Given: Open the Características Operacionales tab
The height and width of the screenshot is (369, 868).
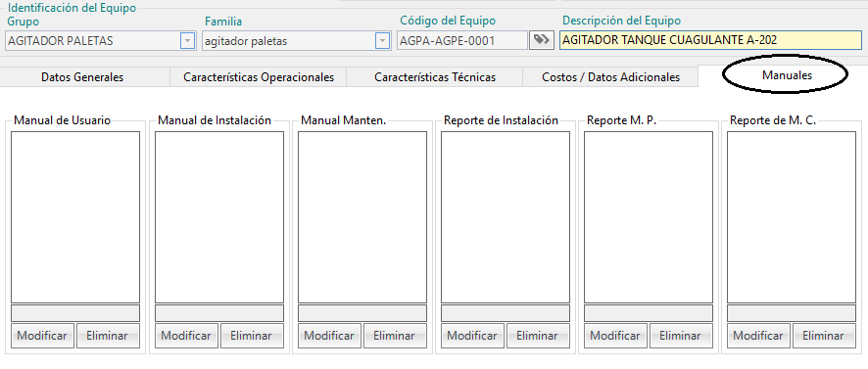Looking at the screenshot, I should click(x=259, y=77).
